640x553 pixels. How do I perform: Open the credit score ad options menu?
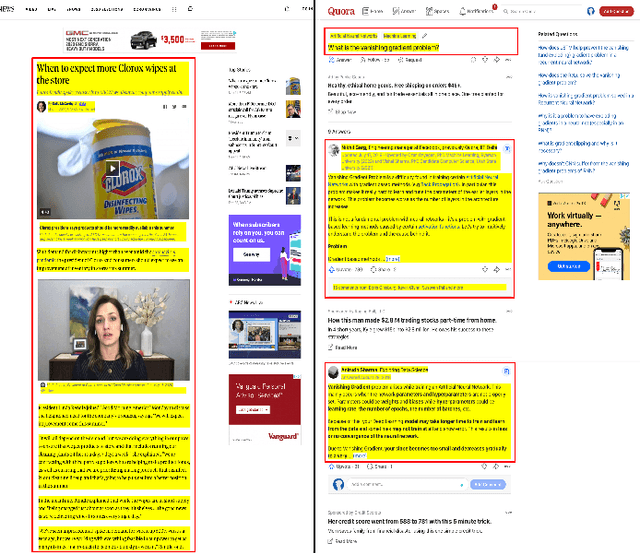(509, 512)
